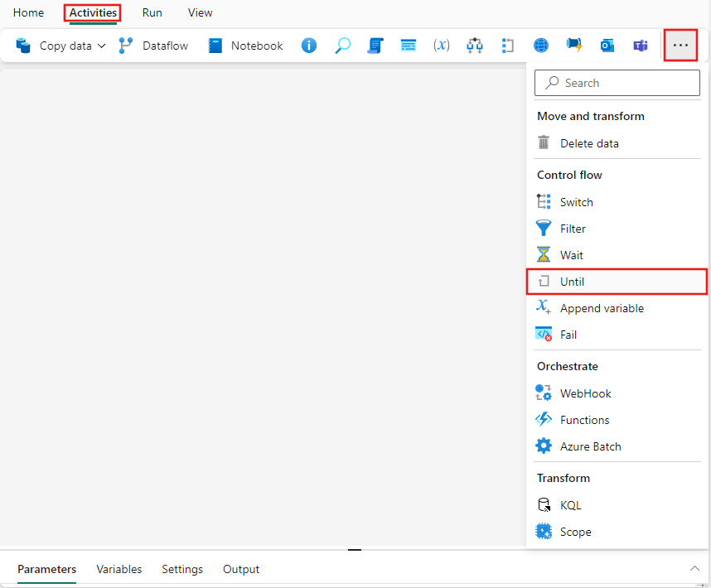Click the Wait hourglass icon
The image size is (711, 588).
pyautogui.click(x=544, y=254)
